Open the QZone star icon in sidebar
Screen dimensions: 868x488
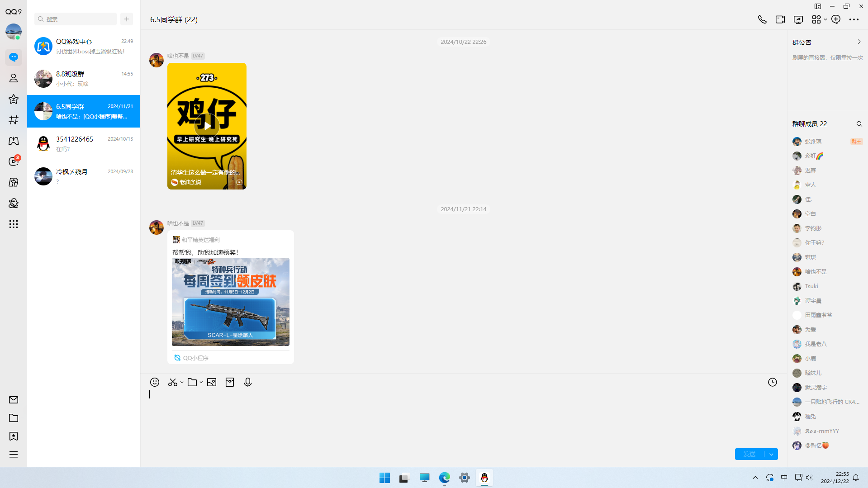(14, 99)
